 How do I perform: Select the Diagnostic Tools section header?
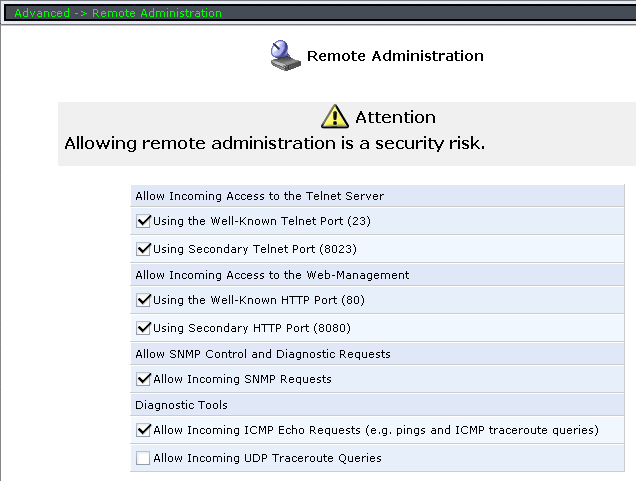(181, 405)
